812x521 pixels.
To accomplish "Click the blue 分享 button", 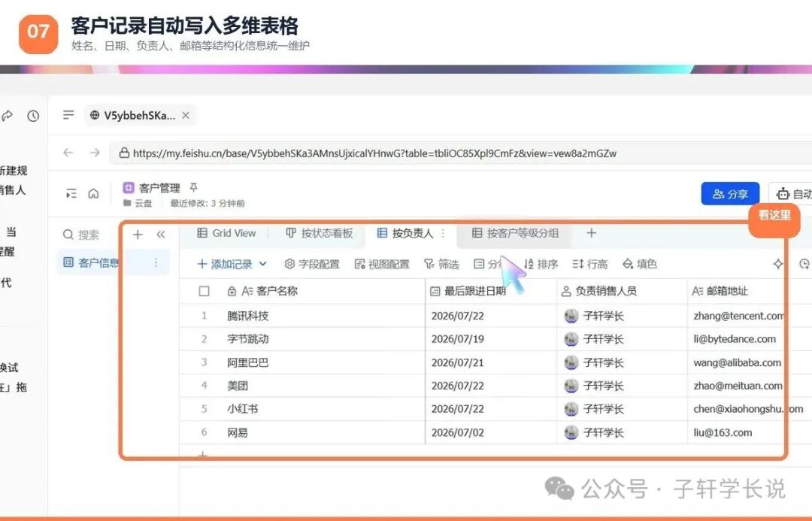I will click(x=730, y=194).
